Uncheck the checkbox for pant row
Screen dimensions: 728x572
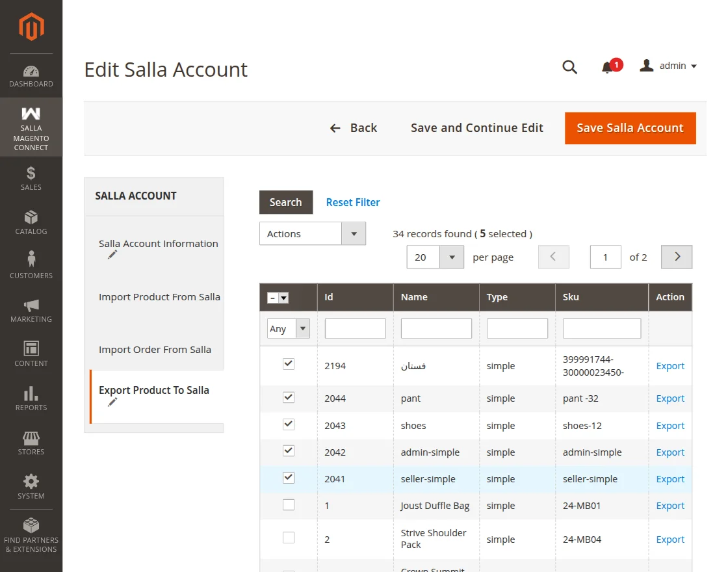tap(289, 397)
